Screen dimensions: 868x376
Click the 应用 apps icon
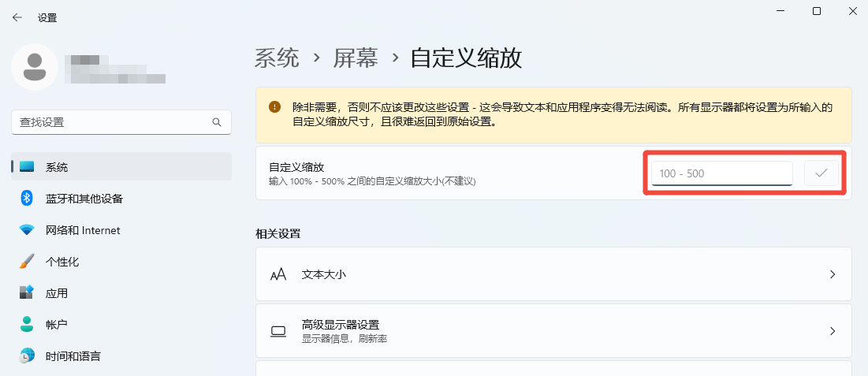[x=27, y=293]
